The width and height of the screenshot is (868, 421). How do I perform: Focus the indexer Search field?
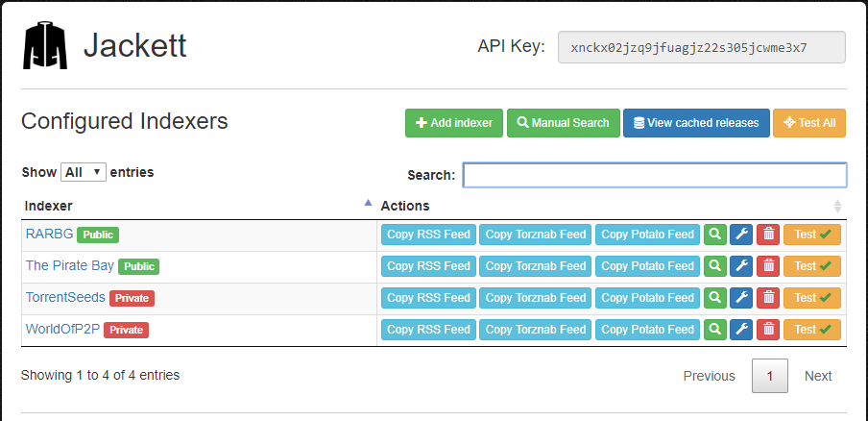click(655, 175)
